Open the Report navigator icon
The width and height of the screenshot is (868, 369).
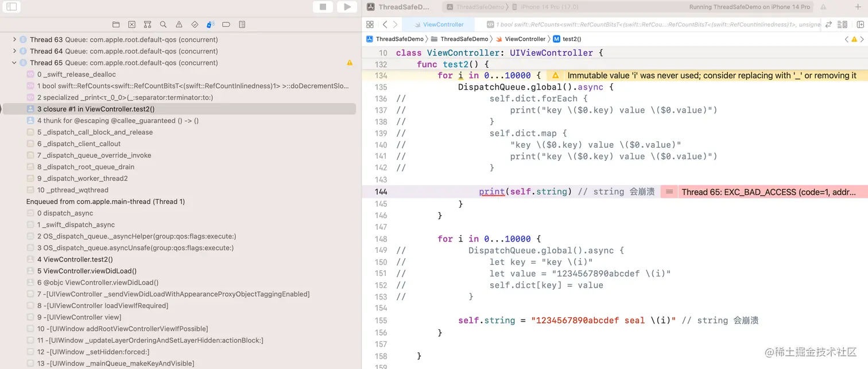point(242,25)
